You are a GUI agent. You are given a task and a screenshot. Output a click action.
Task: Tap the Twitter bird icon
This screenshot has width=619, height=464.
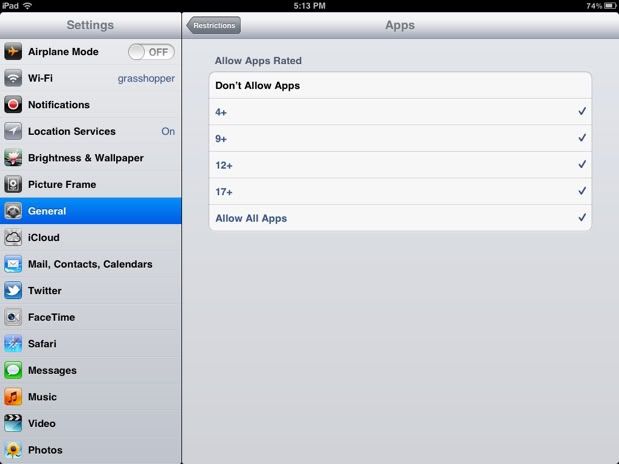[13, 290]
